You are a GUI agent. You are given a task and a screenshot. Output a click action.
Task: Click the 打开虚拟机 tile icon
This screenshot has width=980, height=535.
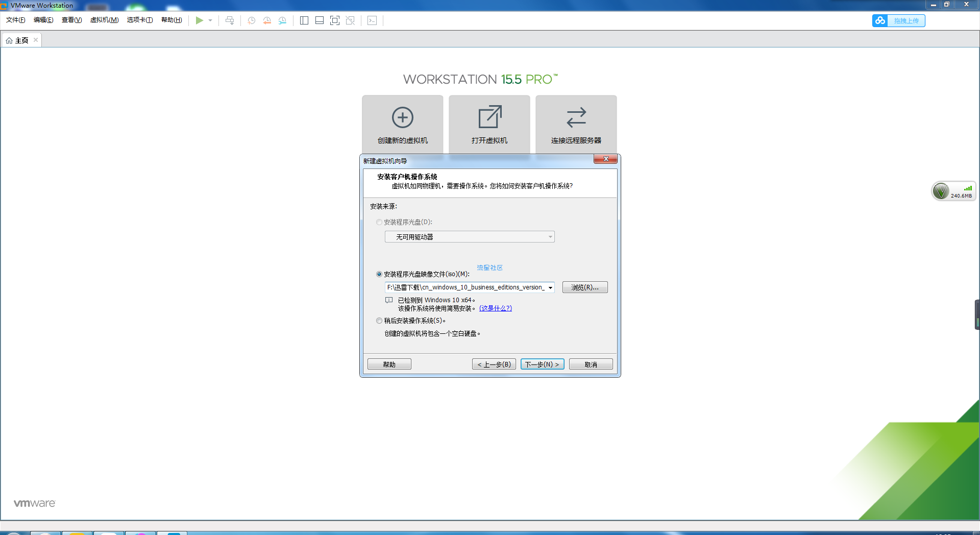489,117
